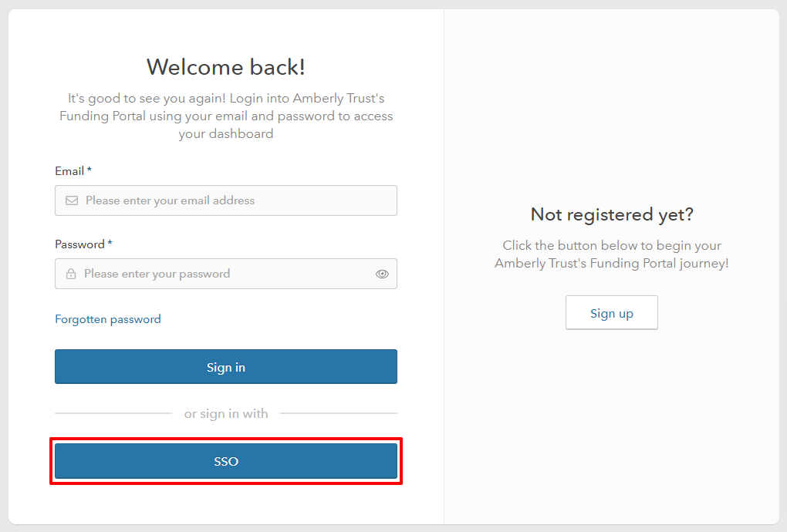Open the Forgotten password link
Image resolution: width=787 pixels, height=532 pixels.
point(108,319)
